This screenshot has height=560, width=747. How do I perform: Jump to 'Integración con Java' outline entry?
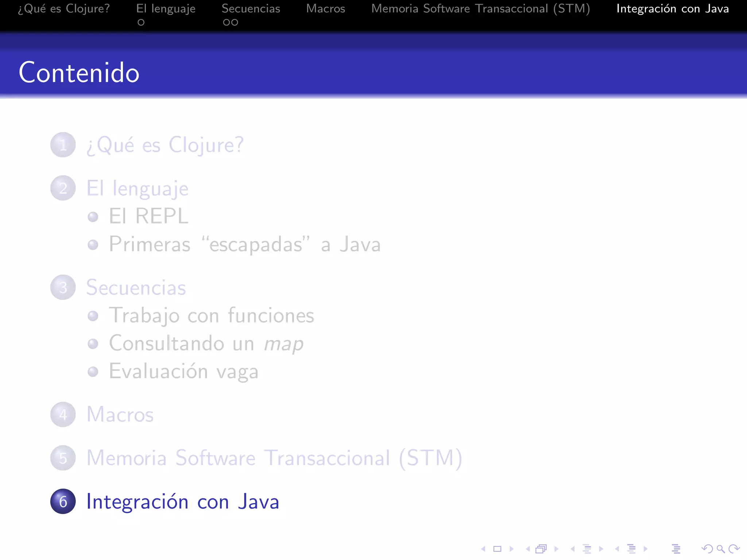[183, 501]
